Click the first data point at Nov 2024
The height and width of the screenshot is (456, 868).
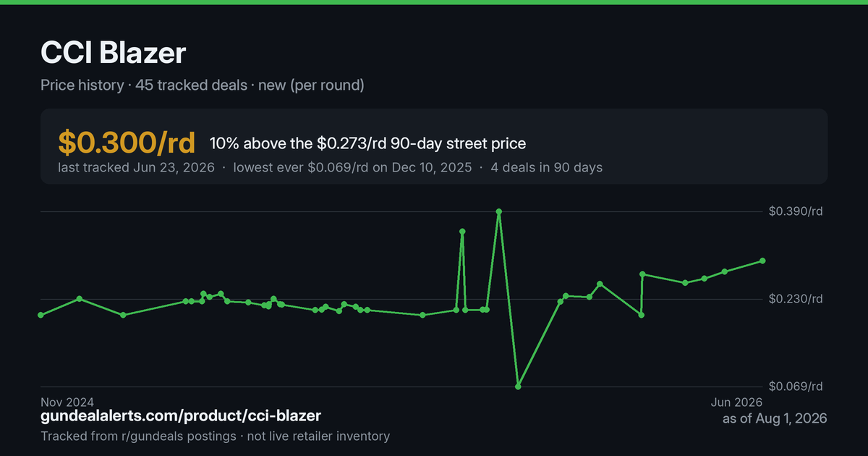coord(41,315)
